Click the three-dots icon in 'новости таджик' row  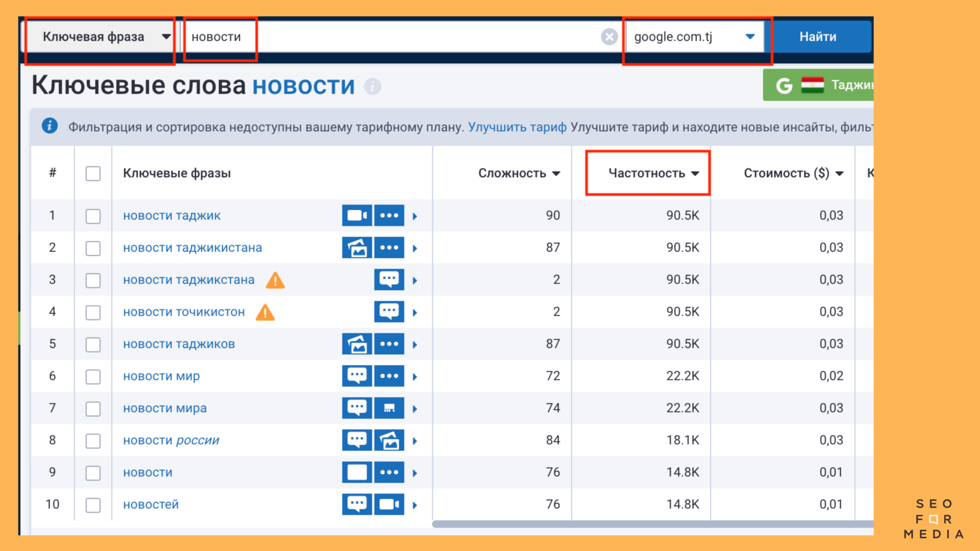389,215
